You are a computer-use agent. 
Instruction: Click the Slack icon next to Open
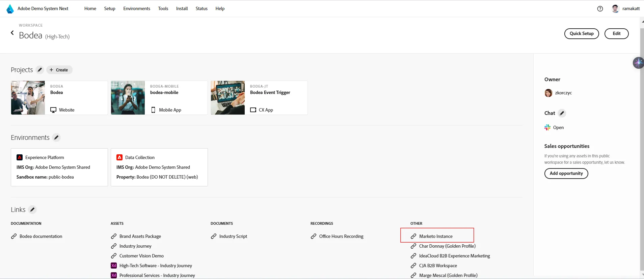coord(547,127)
